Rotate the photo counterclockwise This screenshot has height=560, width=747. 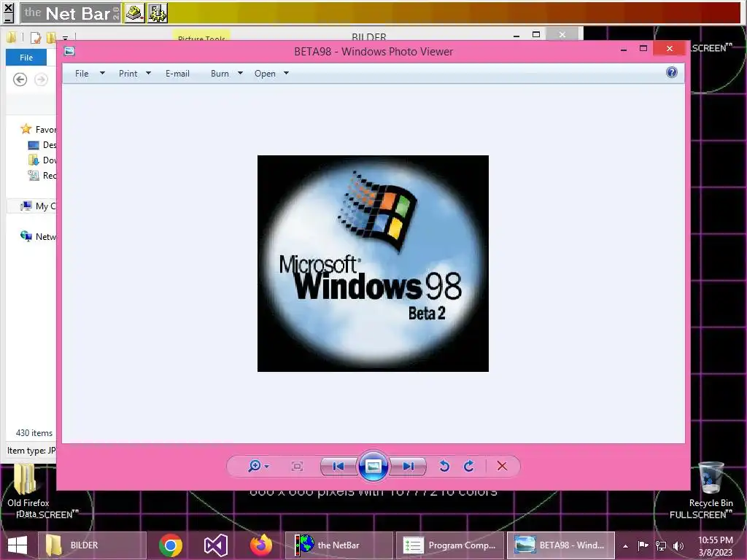444,466
